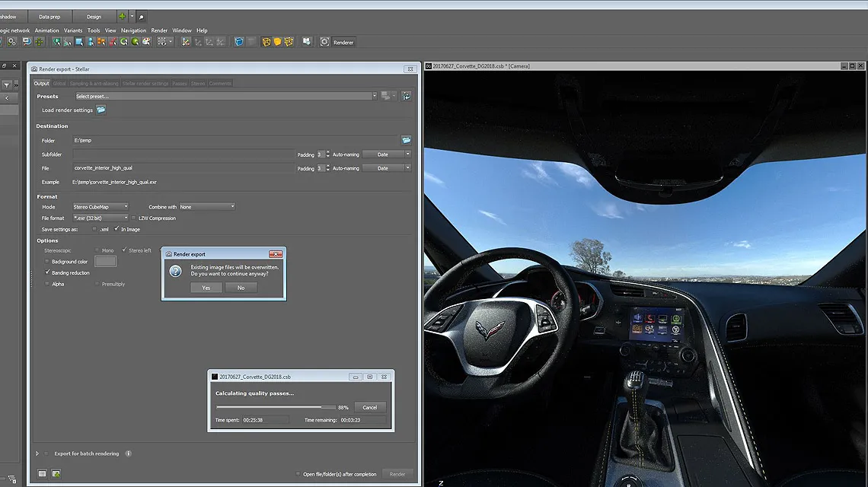Click the refresh presets icon right of preset dropdown
This screenshot has height=487, width=868.
click(x=407, y=96)
